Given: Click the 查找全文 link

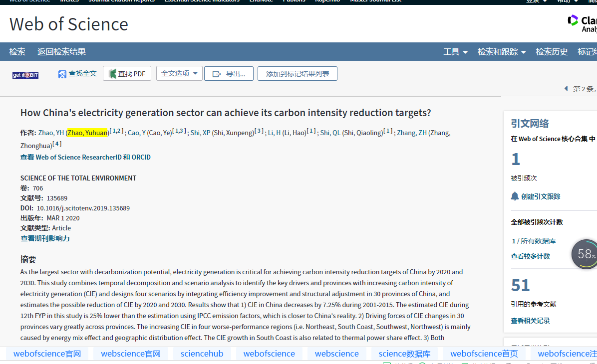Looking at the screenshot, I should tap(82, 73).
